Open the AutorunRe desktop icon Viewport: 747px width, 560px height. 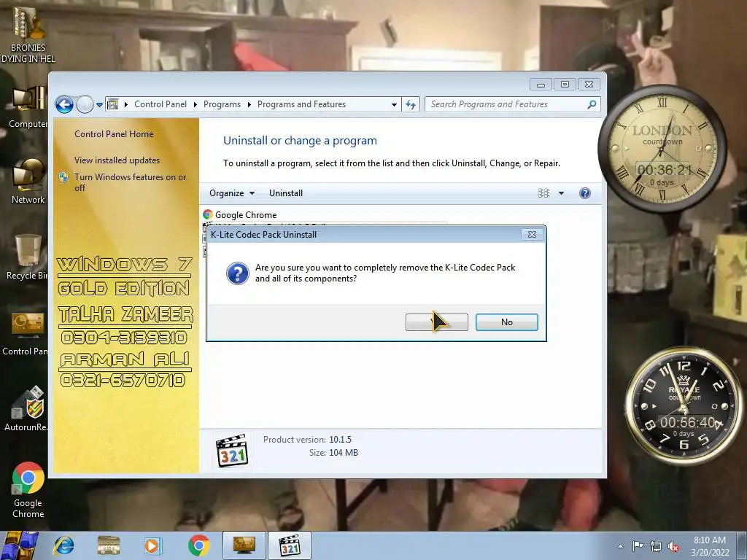tap(26, 408)
